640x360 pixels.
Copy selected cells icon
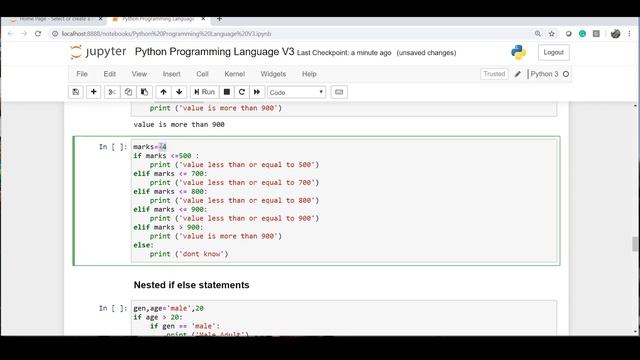(128, 92)
